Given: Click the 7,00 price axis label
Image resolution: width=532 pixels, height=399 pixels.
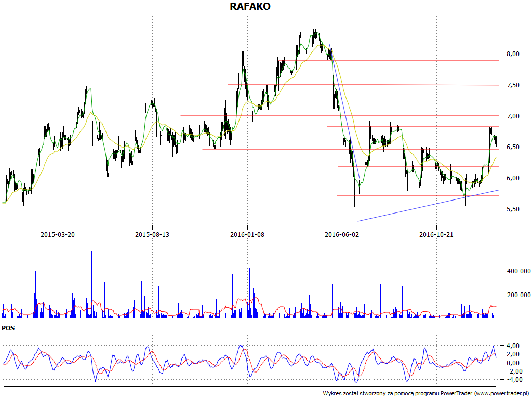Looking at the screenshot, I should [513, 116].
